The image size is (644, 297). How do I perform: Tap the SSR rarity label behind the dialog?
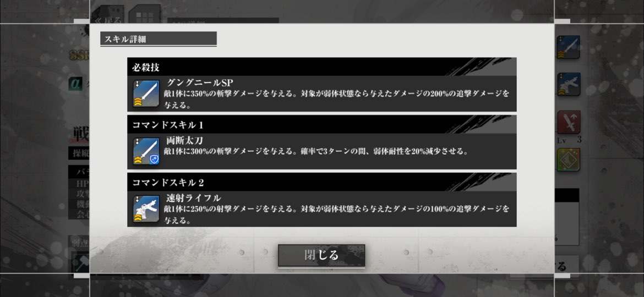tap(79, 56)
